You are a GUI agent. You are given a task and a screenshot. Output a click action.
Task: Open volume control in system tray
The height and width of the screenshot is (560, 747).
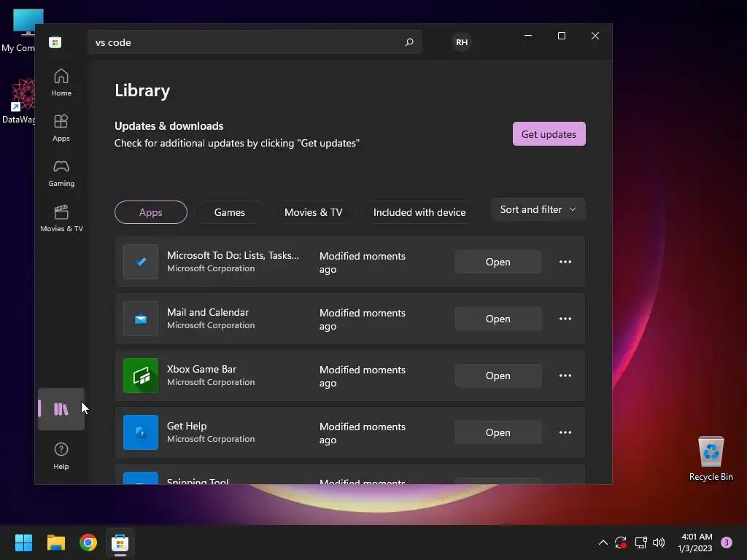click(x=659, y=542)
